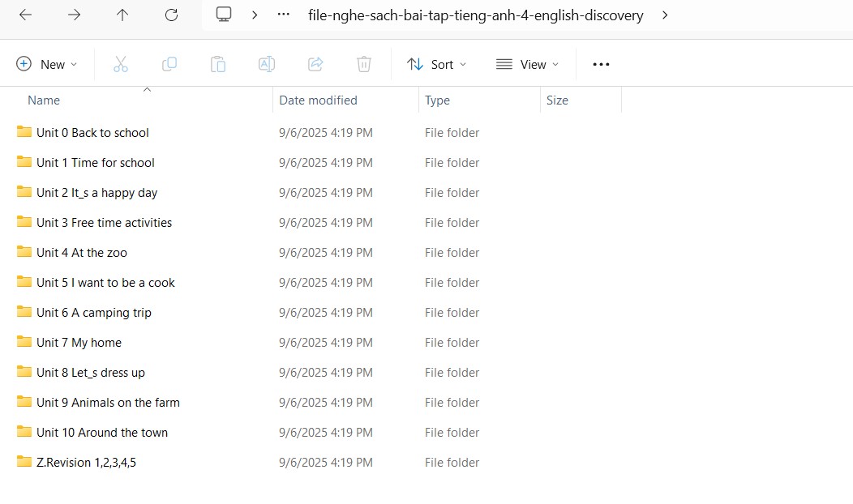This screenshot has height=504, width=853.
Task: Delete selection with the trash icon
Action: pyautogui.click(x=364, y=64)
